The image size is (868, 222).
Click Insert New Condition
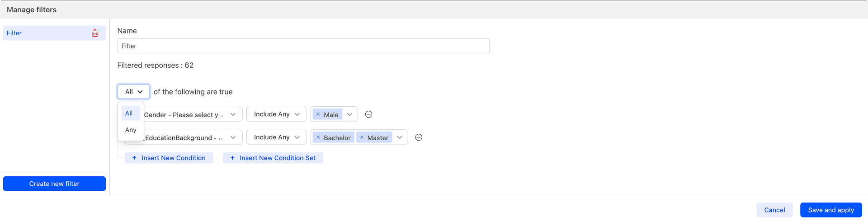click(169, 158)
